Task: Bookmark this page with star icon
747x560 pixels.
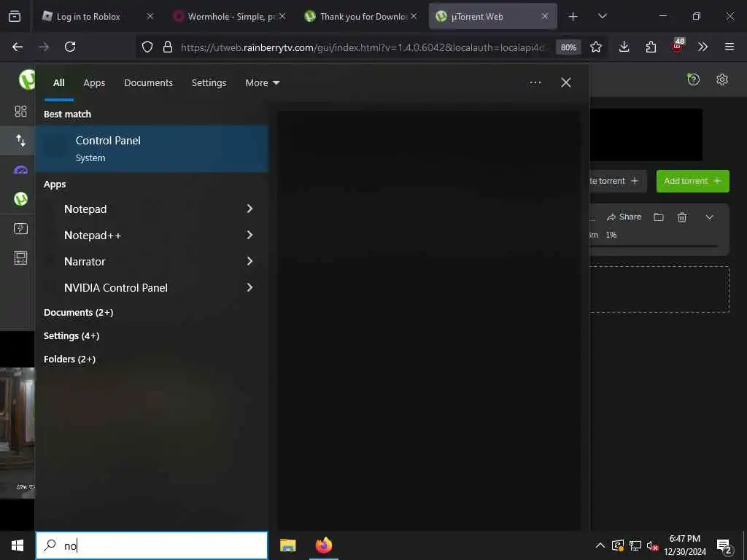Action: click(595, 47)
